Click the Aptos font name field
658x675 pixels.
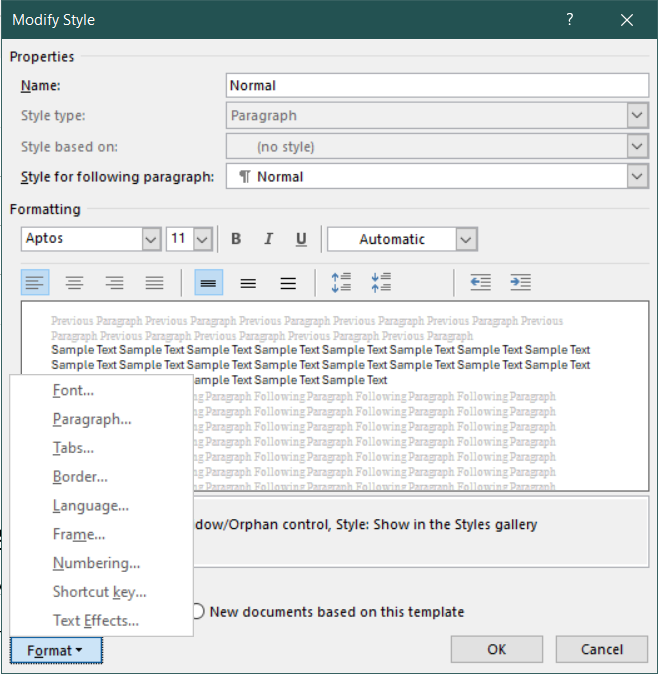point(82,239)
